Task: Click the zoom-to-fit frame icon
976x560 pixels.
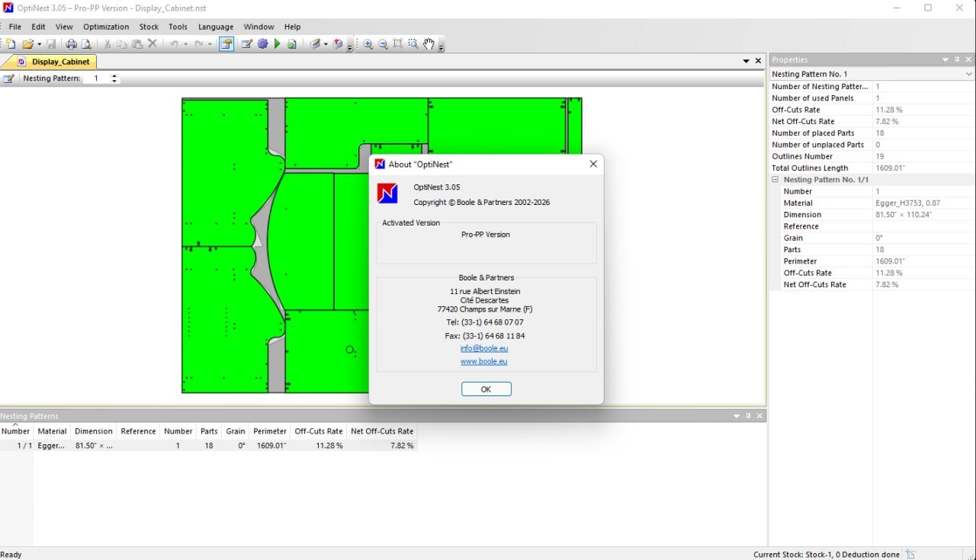Action: click(398, 44)
